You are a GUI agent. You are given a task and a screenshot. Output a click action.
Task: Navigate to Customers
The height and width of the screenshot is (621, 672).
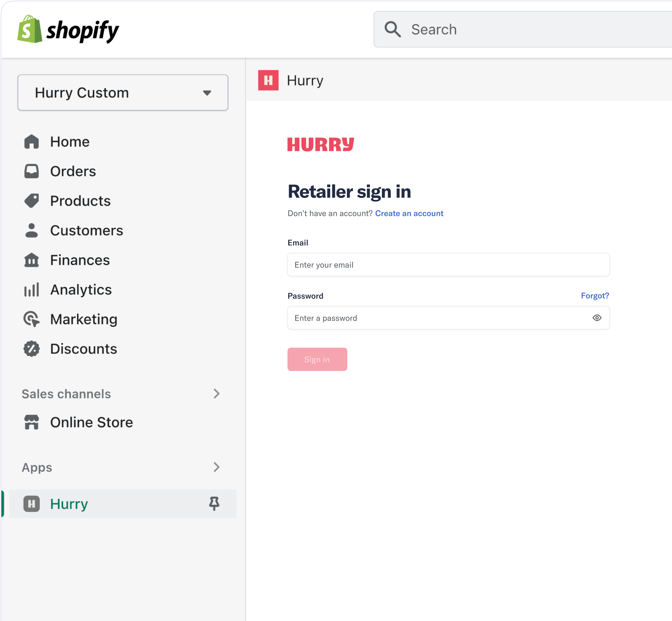coord(87,230)
